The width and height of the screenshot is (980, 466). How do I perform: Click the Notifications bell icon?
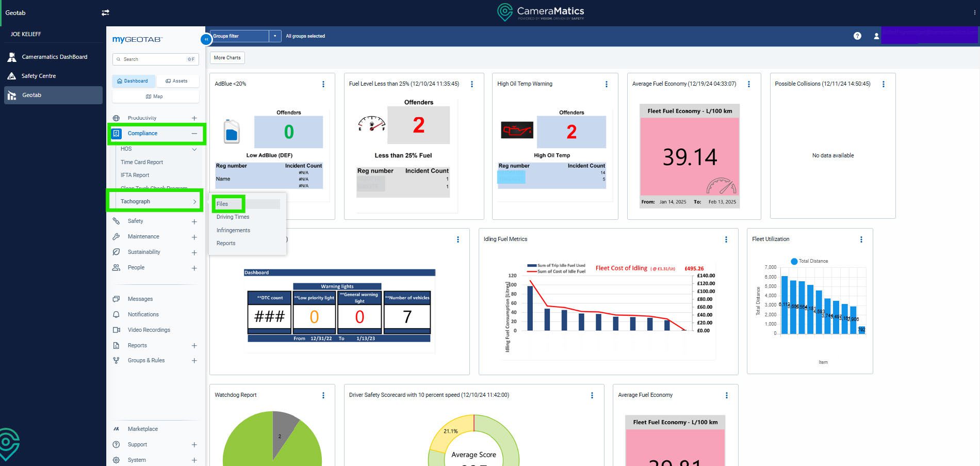tap(117, 314)
